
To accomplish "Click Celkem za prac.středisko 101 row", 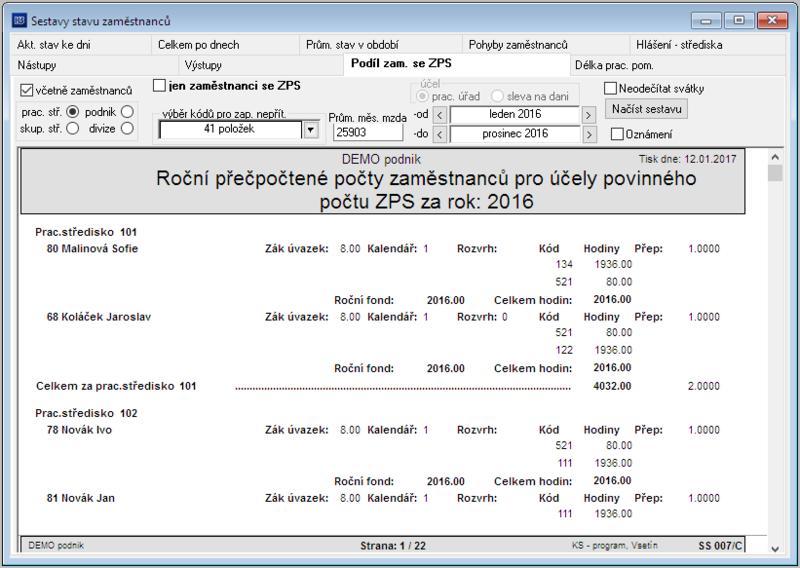I will pos(378,386).
